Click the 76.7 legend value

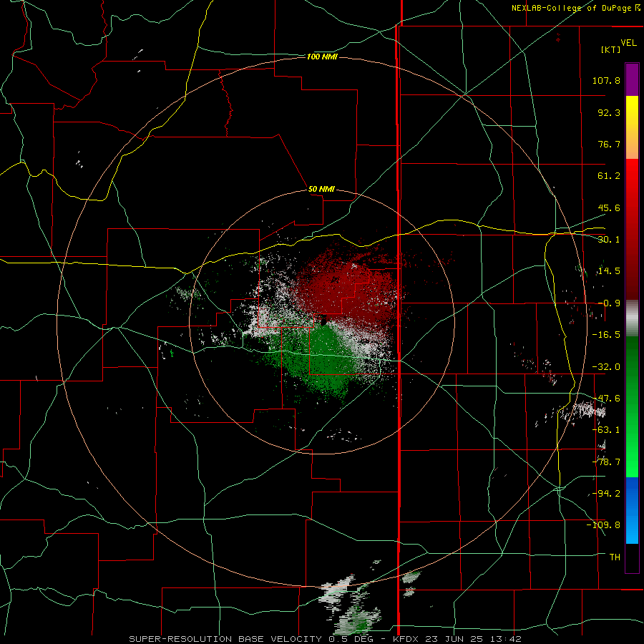click(609, 144)
